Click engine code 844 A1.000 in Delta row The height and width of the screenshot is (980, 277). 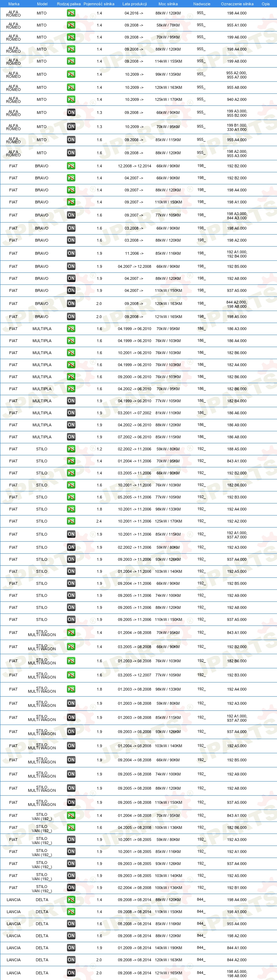click(x=237, y=948)
